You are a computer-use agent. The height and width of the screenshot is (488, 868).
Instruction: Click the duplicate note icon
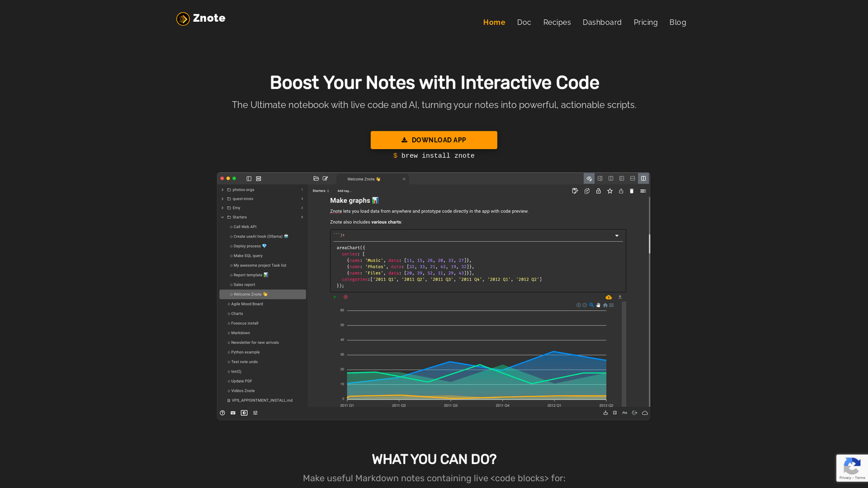587,191
